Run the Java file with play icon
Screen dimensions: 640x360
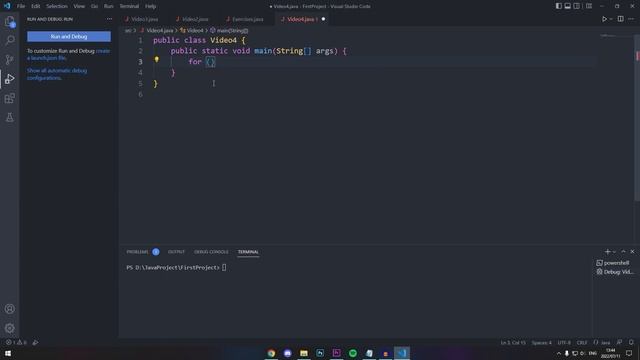coord(604,19)
